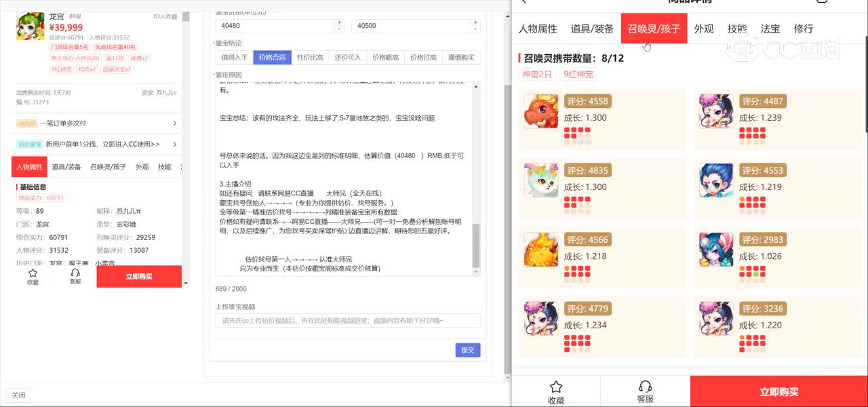Viewport: 868px width, 407px height.
Task: Decrease the 40500 price with minus stepper
Action: [x=475, y=29]
